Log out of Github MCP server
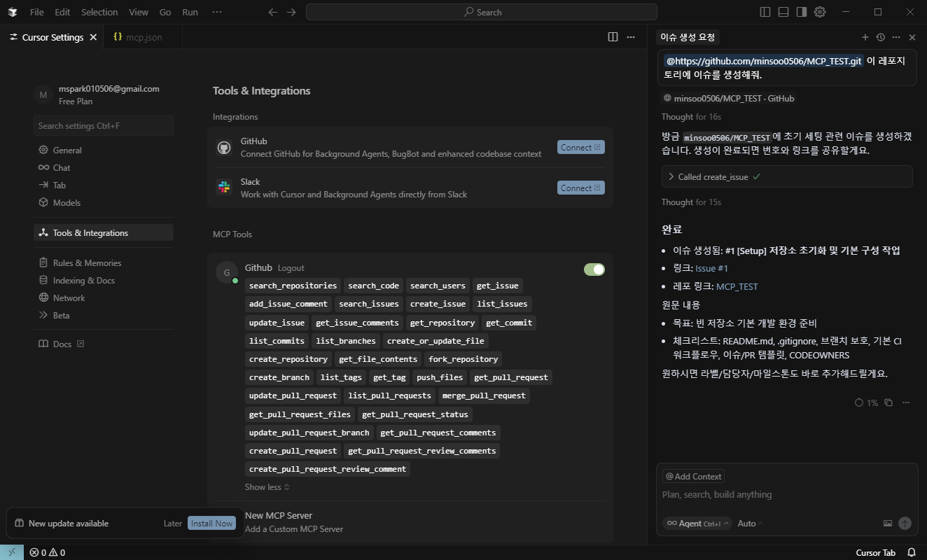This screenshot has width=927, height=560. click(x=291, y=268)
